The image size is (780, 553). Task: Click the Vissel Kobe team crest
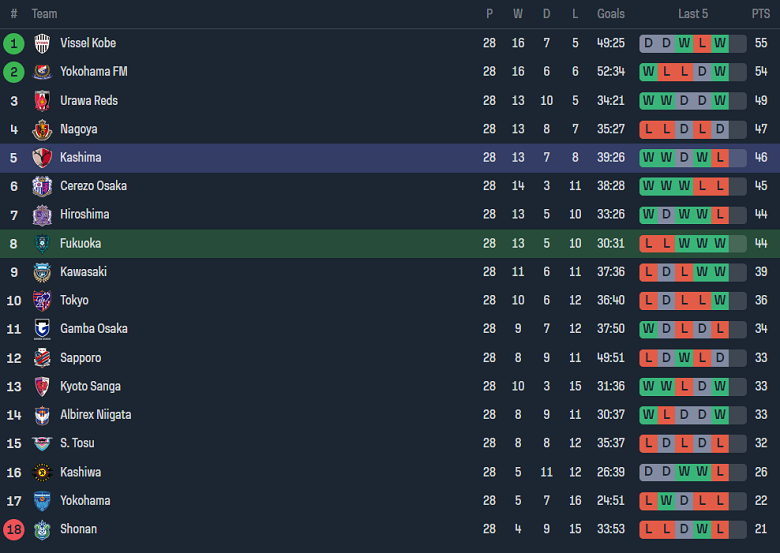point(42,43)
